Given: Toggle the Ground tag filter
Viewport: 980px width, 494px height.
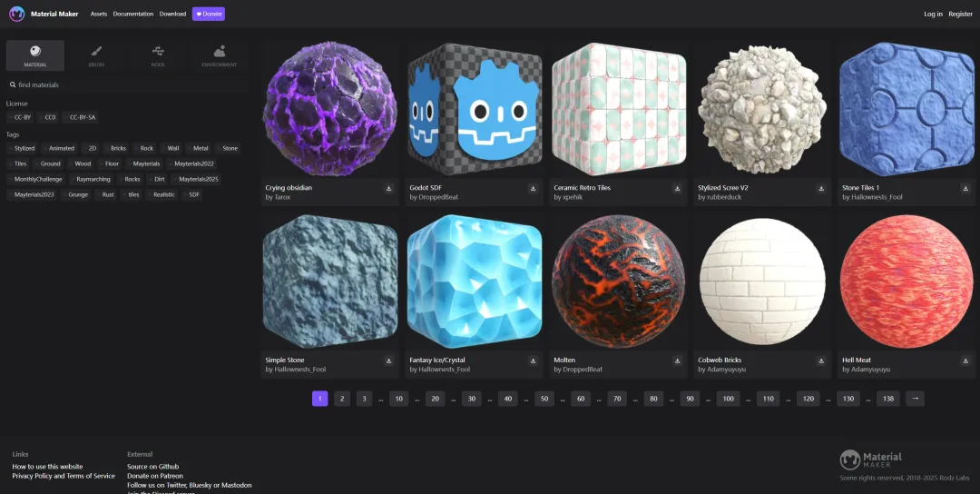Looking at the screenshot, I should [x=48, y=163].
